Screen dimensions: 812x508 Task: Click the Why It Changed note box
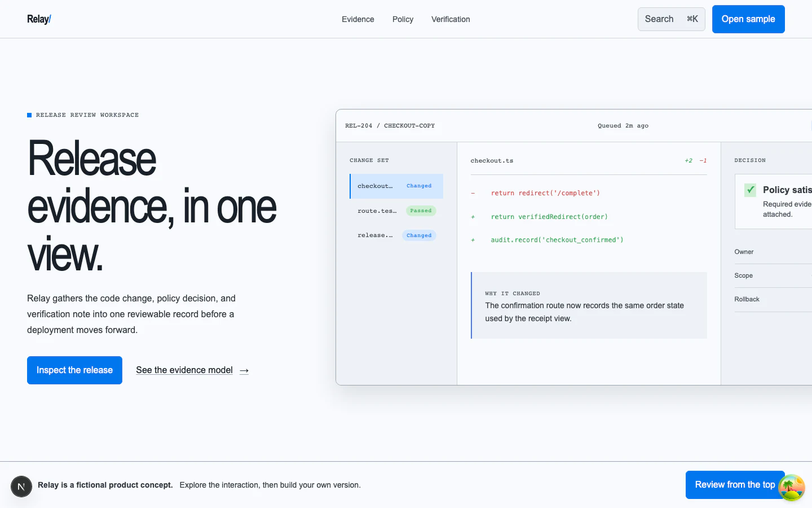pyautogui.click(x=589, y=305)
